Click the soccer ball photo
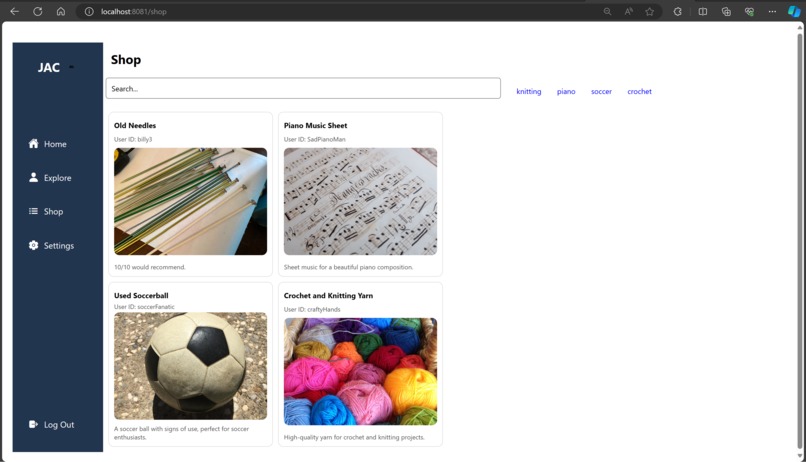Image resolution: width=806 pixels, height=462 pixels. point(190,366)
